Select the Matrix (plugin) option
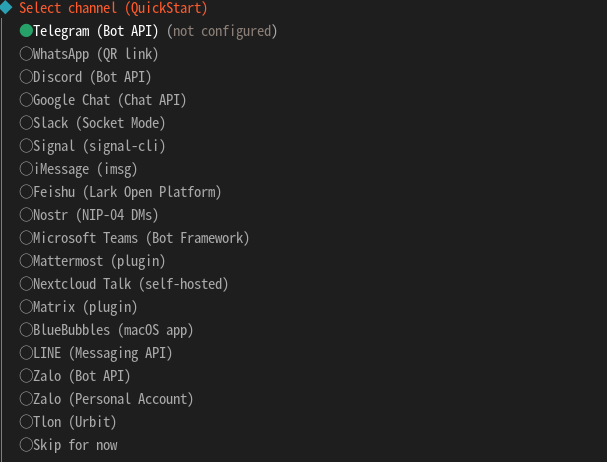This screenshot has width=607, height=462. click(x=26, y=307)
